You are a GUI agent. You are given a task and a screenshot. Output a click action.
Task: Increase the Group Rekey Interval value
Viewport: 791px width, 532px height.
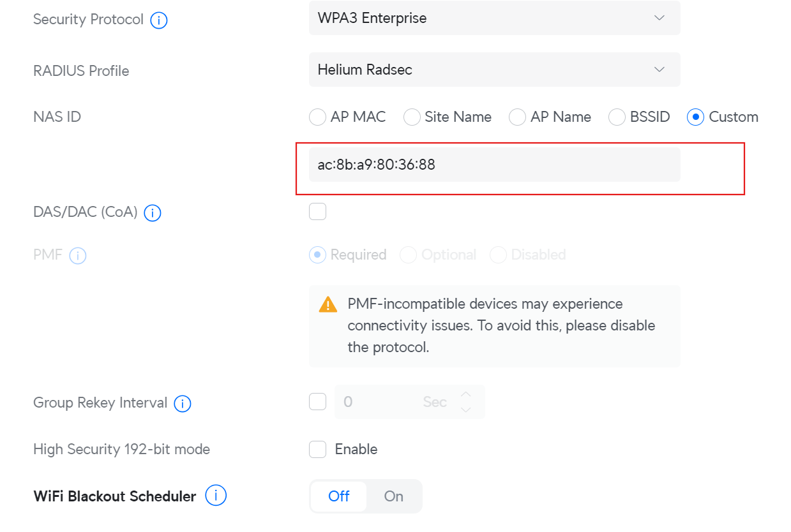pyautogui.click(x=466, y=394)
